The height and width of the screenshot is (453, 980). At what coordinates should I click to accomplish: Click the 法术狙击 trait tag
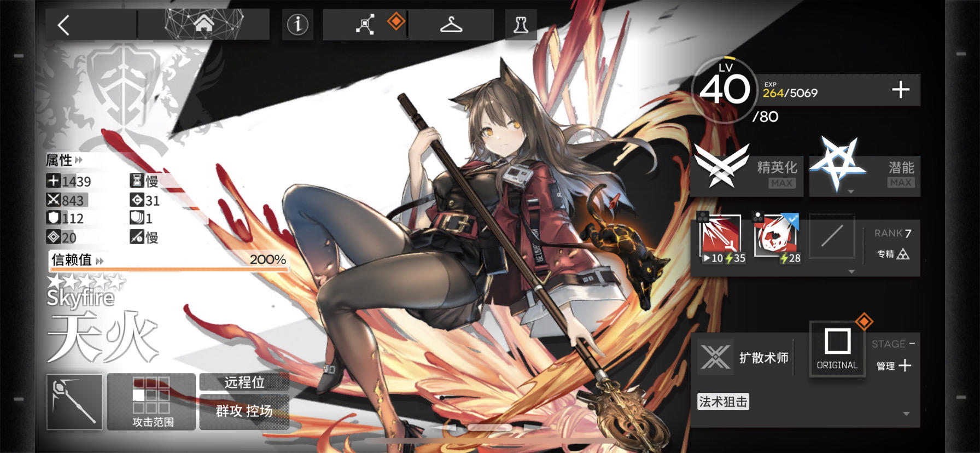click(x=723, y=402)
